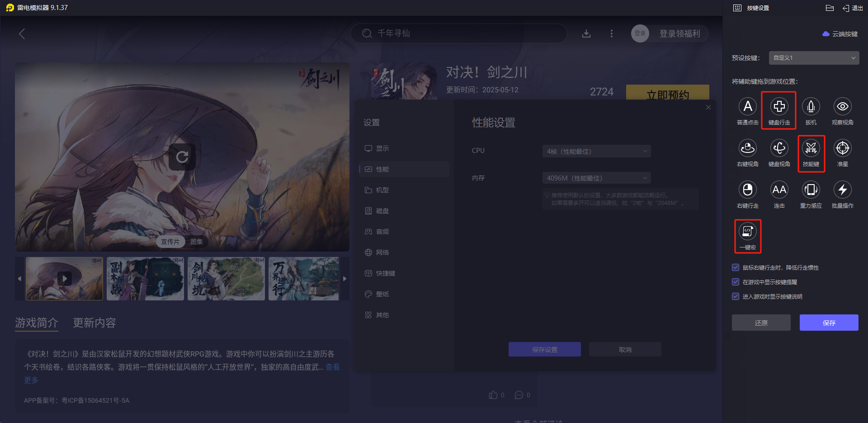
Task: Click 还原 restore button
Action: pos(761,323)
